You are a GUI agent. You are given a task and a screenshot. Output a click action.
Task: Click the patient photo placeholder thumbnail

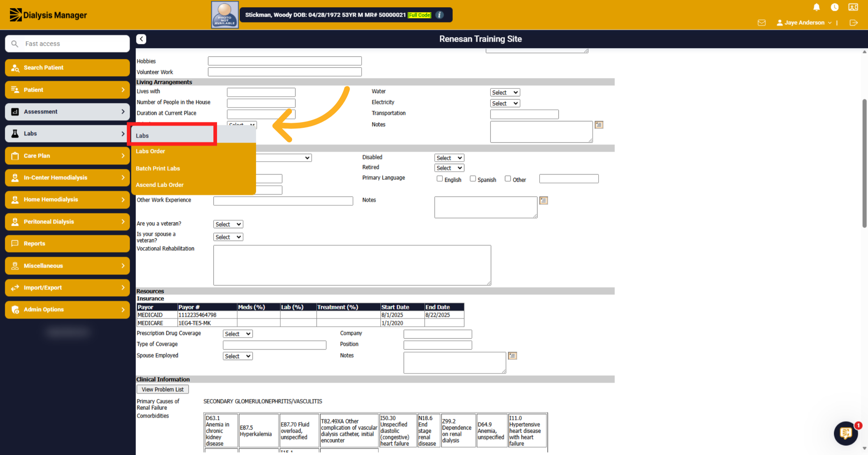tap(225, 15)
